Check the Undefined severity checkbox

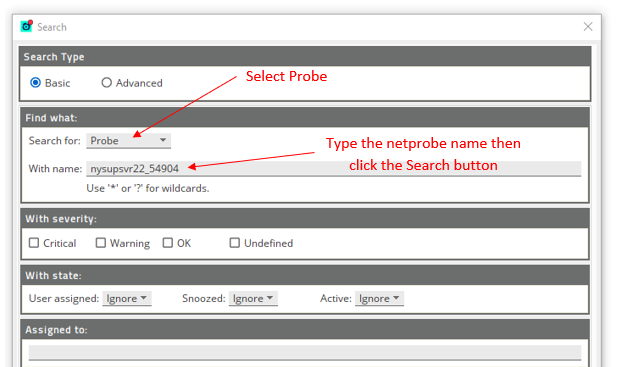[235, 243]
